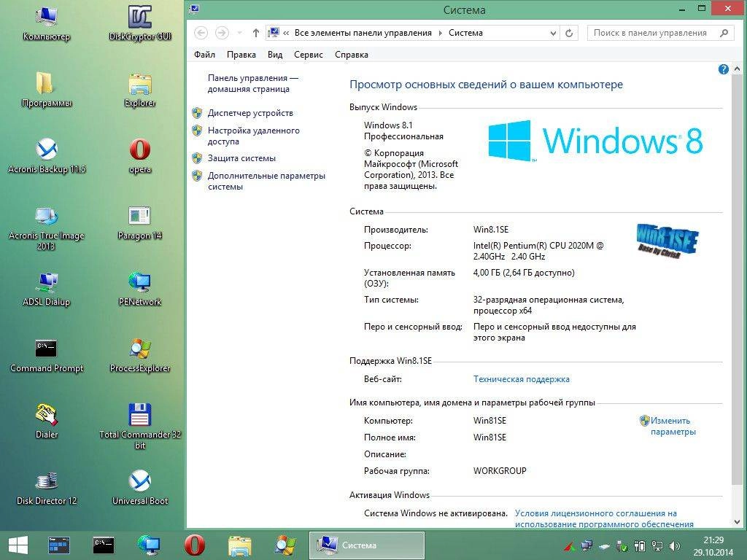Launch the Universal Boot shortcut
747x560 pixels.
coord(139,488)
